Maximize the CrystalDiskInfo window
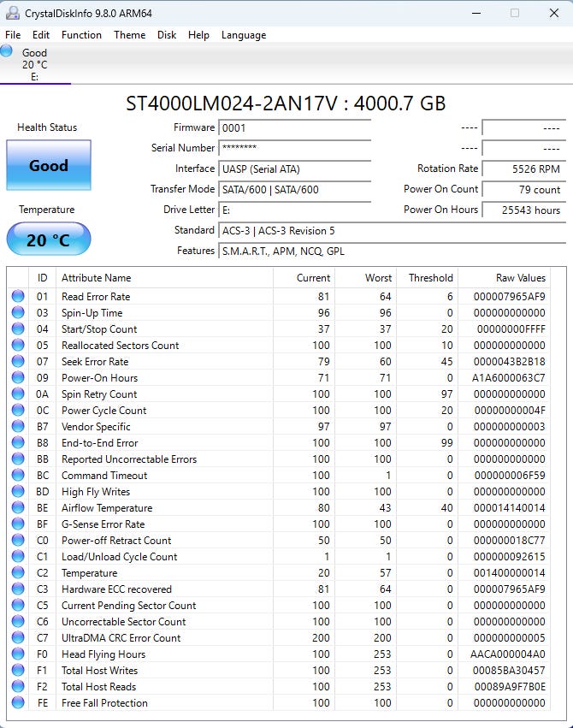Image resolution: width=573 pixels, height=728 pixels. tap(515, 13)
